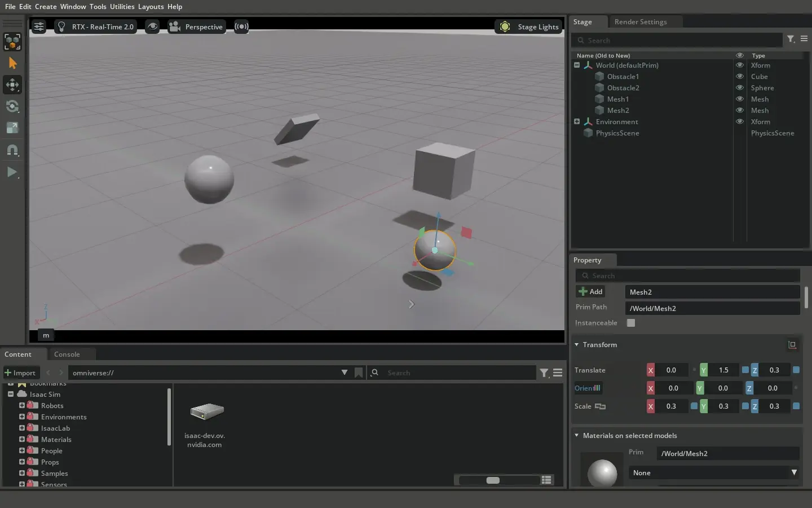The image size is (812, 508).
Task: Click the Add button in Property panel
Action: (590, 292)
